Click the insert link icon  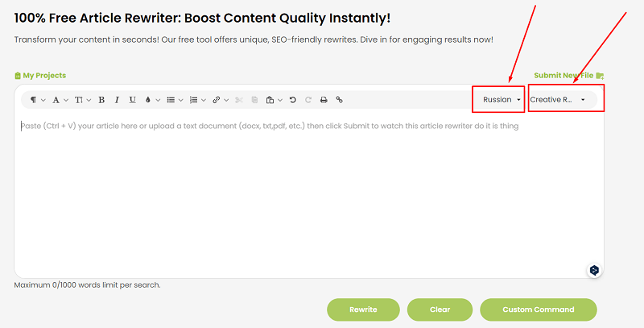(216, 100)
